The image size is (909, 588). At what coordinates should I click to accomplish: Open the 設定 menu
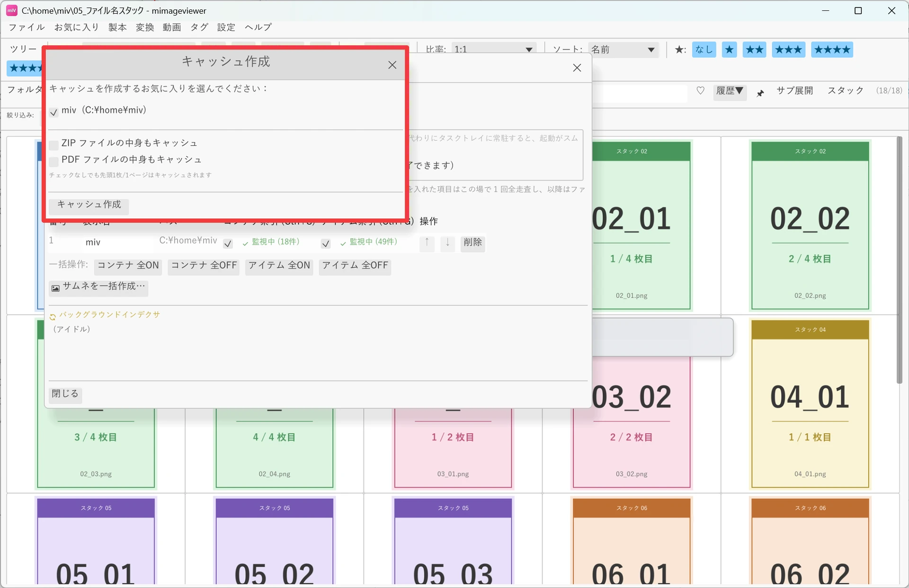pyautogui.click(x=226, y=27)
